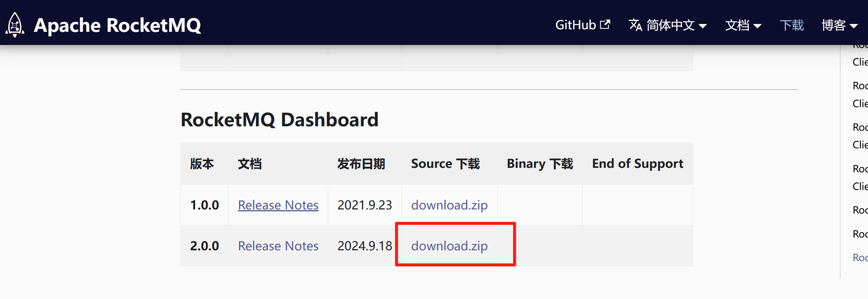Click the End of Support column header
Image resolution: width=868 pixels, height=299 pixels.
click(638, 164)
